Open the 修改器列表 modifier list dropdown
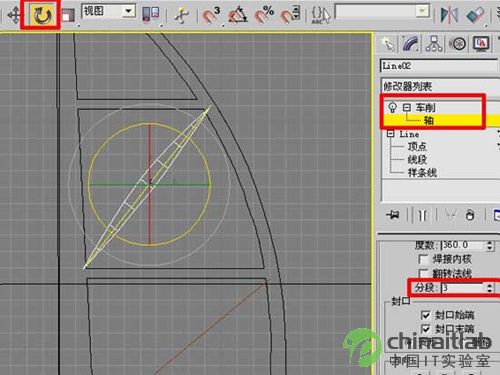The width and height of the screenshot is (500, 375). tap(440, 86)
